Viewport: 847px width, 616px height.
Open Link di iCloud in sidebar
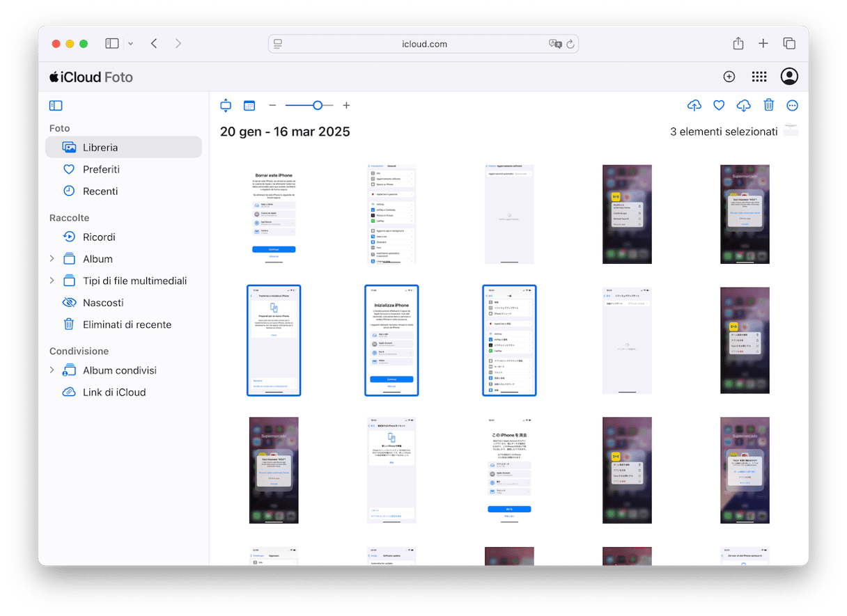coord(114,392)
